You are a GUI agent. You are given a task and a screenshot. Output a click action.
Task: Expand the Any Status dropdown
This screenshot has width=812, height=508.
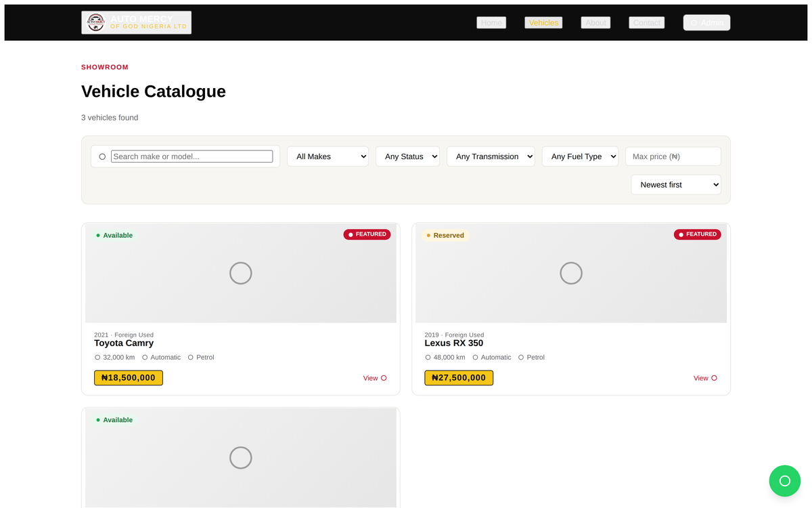[407, 156]
